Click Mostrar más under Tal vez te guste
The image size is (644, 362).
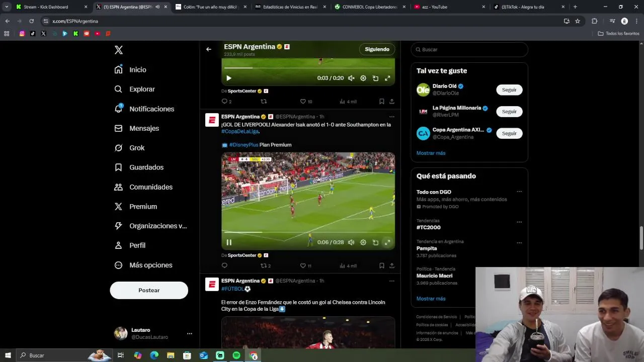(431, 153)
